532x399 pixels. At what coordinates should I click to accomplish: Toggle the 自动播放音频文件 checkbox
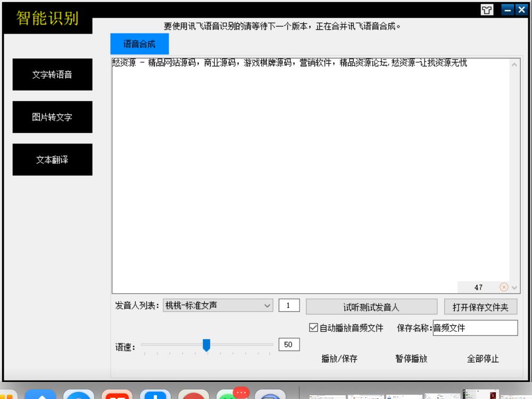pyautogui.click(x=313, y=328)
